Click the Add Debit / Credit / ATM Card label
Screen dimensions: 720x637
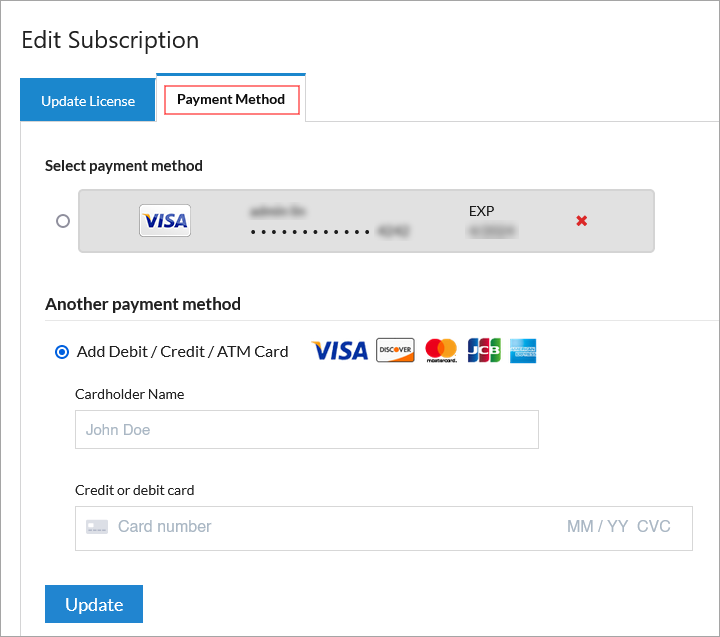pos(182,351)
